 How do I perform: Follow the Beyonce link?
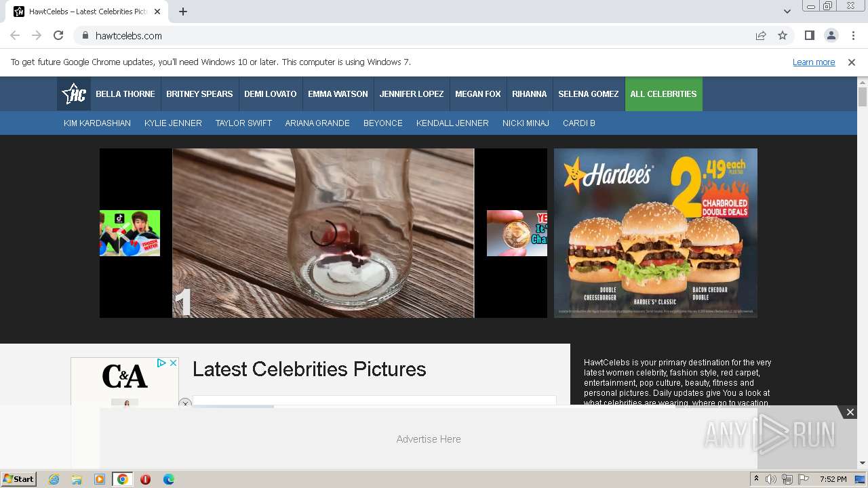383,123
